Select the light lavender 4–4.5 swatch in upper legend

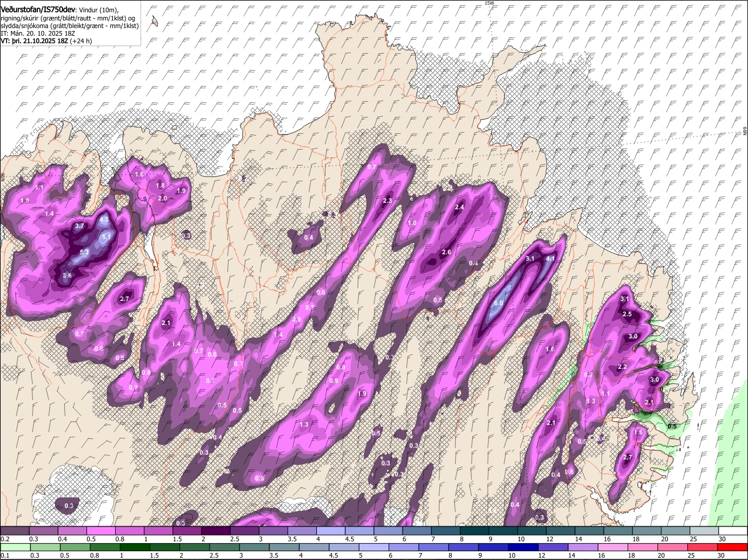(x=332, y=531)
